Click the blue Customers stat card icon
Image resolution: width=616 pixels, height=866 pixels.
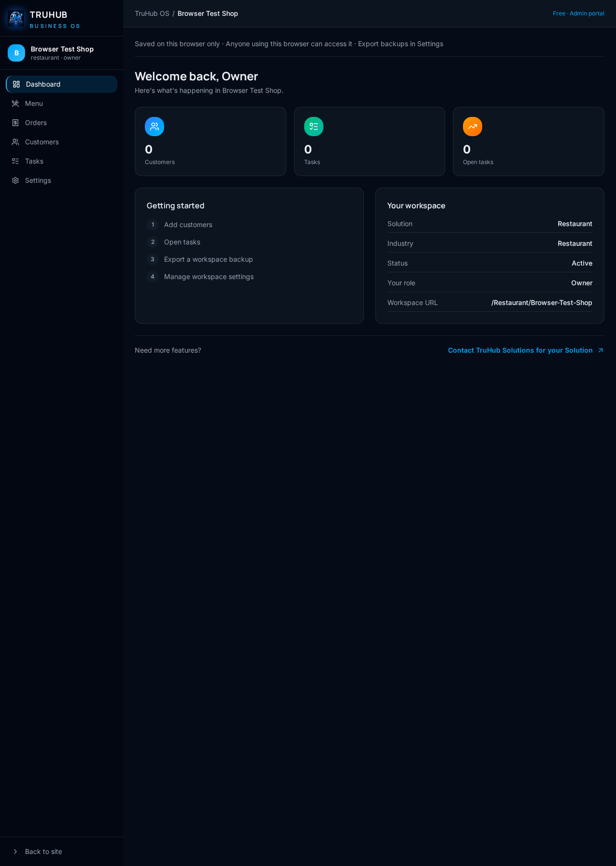(x=154, y=127)
